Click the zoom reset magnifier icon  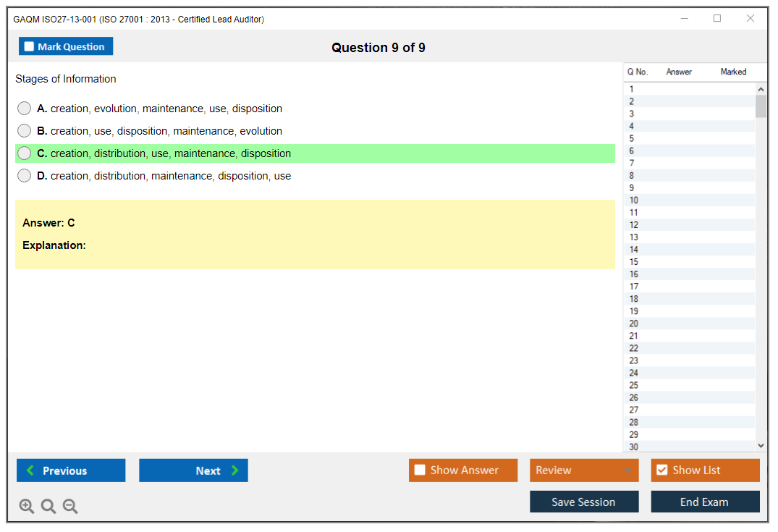point(48,507)
